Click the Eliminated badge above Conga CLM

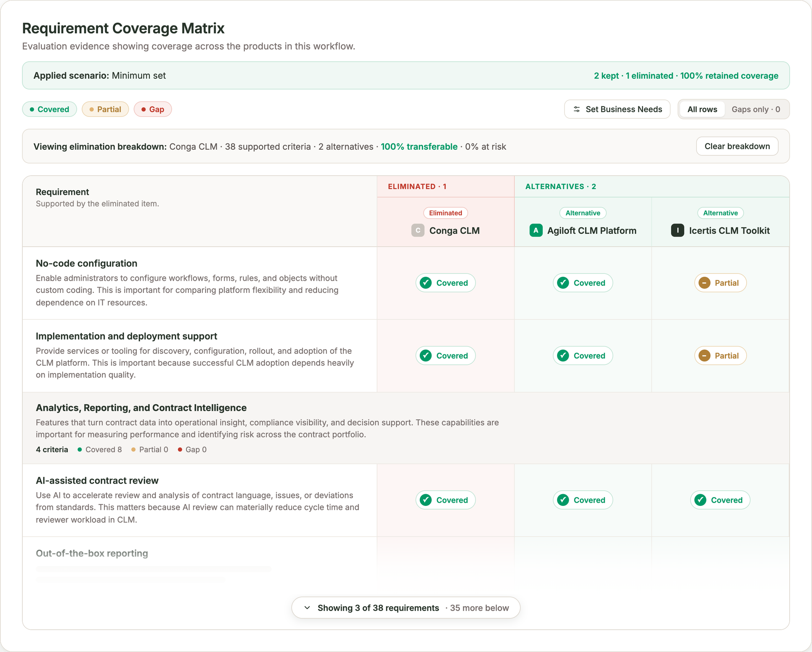pyautogui.click(x=445, y=213)
